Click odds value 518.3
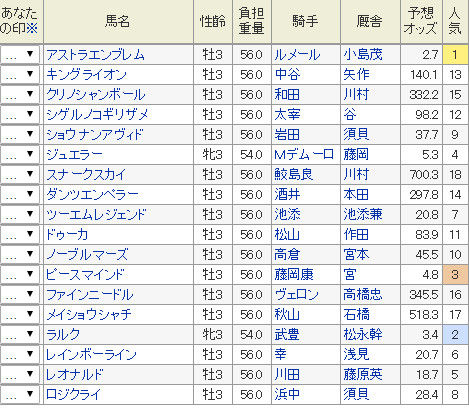469x408 pixels. point(423,315)
